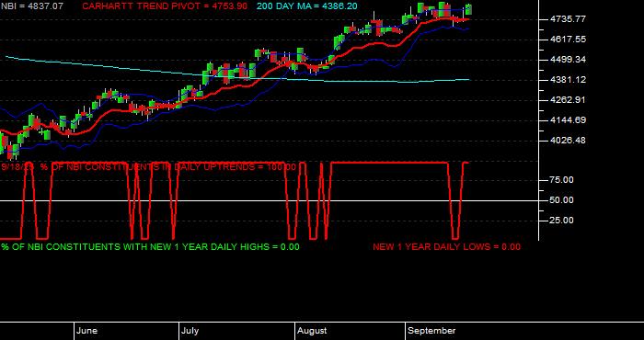The width and height of the screenshot is (644, 340).
Task: Click the NEW 1 YEAR DAILY LOWS = 0.00 text
Action: pos(446,247)
